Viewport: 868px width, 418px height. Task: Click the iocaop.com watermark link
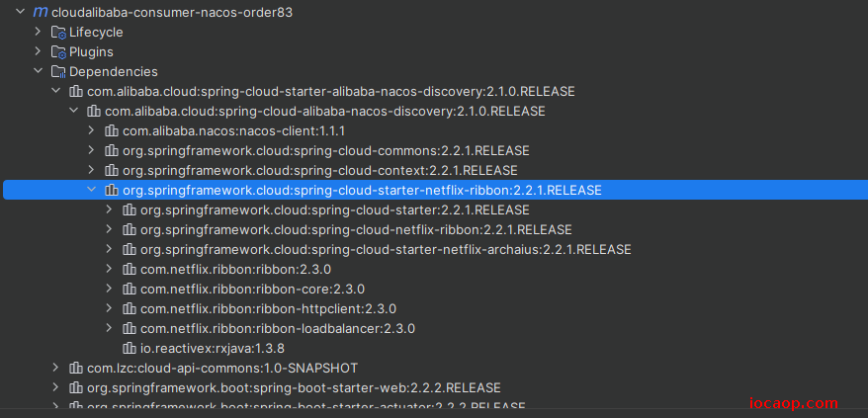tap(793, 403)
